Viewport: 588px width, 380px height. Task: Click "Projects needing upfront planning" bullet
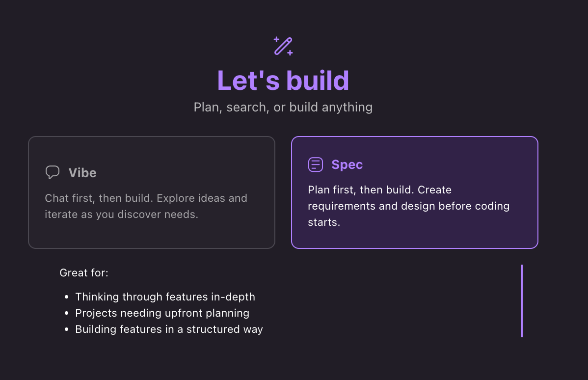click(x=162, y=313)
